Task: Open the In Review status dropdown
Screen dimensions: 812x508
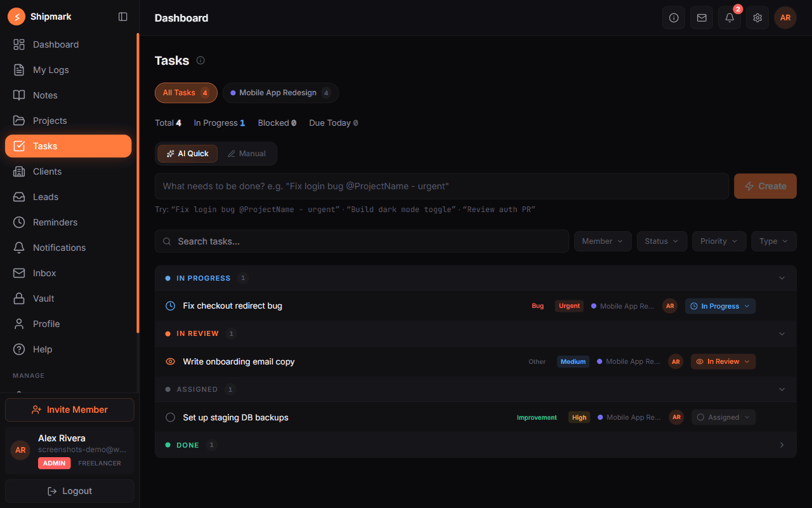Action: pos(723,361)
